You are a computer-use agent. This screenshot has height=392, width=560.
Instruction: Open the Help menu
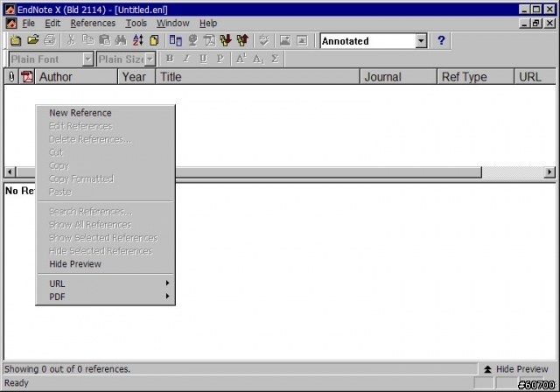(x=208, y=24)
